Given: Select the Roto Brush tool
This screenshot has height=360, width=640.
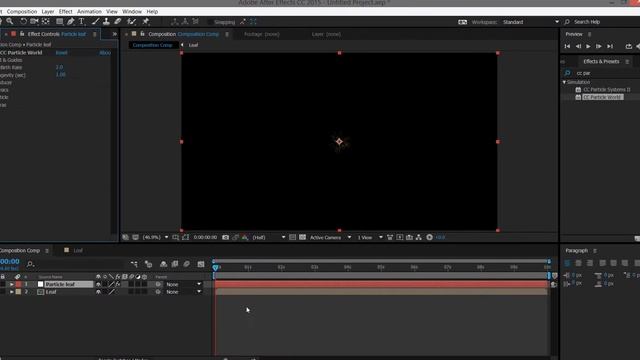Looking at the screenshot, I should click(131, 21).
